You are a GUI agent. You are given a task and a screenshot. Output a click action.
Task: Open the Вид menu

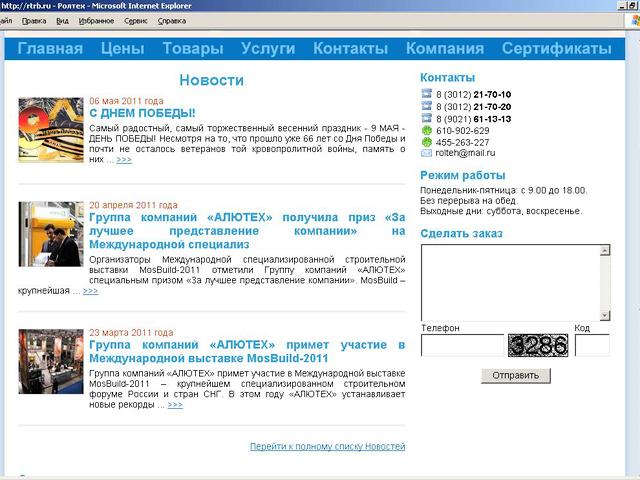tap(62, 21)
